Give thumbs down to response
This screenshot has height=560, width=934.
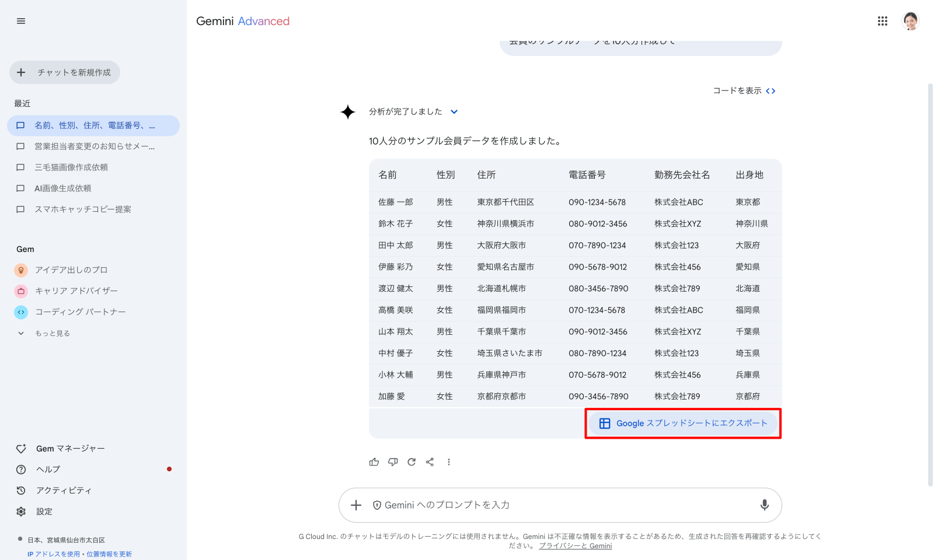click(x=393, y=462)
